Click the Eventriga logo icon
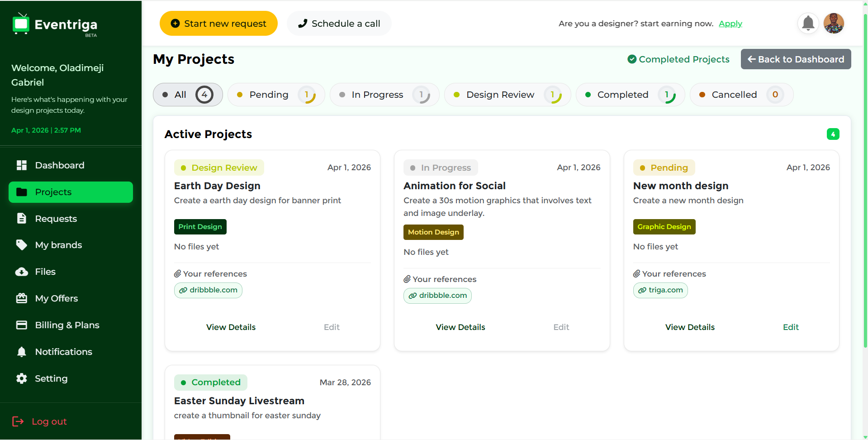 tap(21, 24)
